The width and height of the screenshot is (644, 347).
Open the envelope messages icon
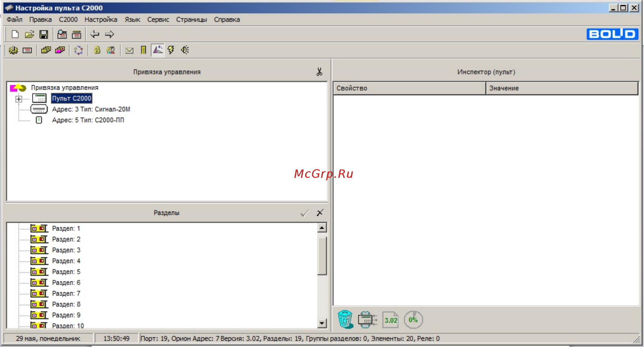click(129, 51)
